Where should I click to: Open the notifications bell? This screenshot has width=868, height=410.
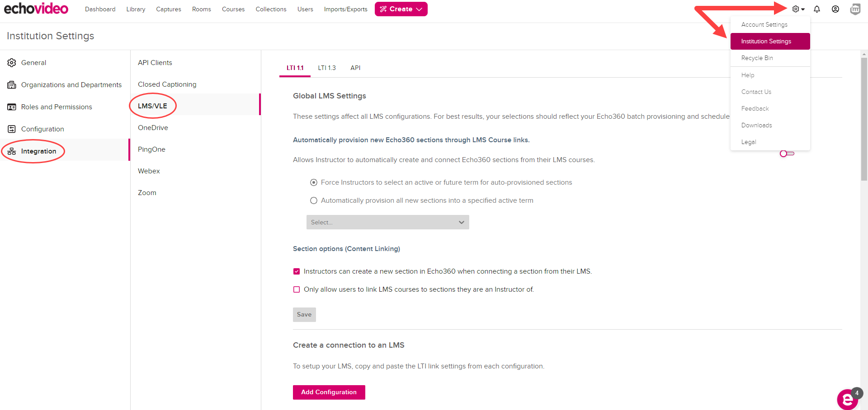tap(817, 9)
